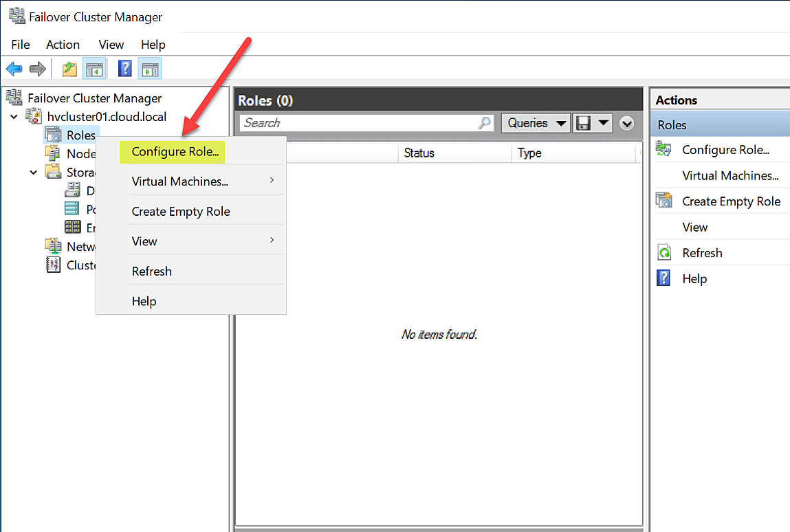Select the Failover Cluster Manager root tree label
The width and height of the screenshot is (790, 532).
pyautogui.click(x=95, y=98)
